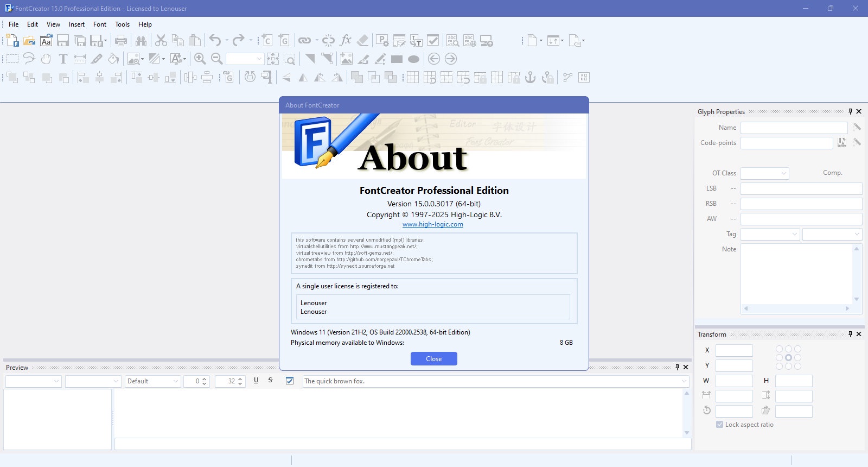868x467 pixels.
Task: Expand the Undo history dropdown arrow
Action: (227, 40)
